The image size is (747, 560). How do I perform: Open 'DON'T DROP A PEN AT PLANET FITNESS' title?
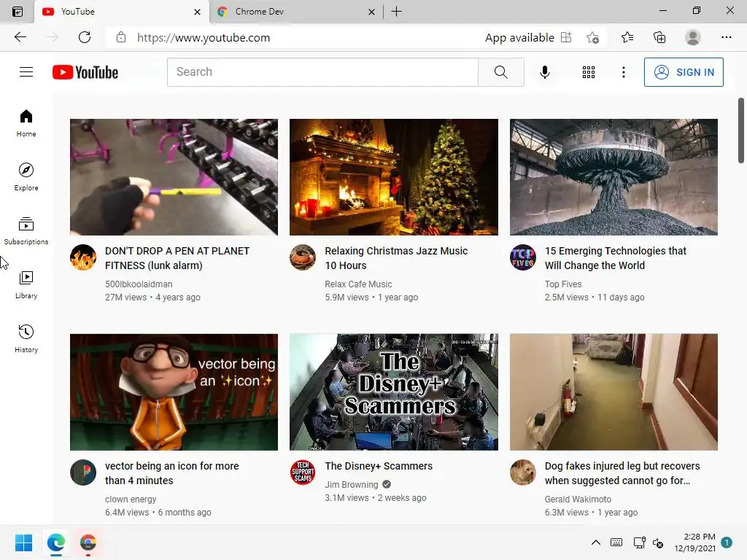pos(177,258)
